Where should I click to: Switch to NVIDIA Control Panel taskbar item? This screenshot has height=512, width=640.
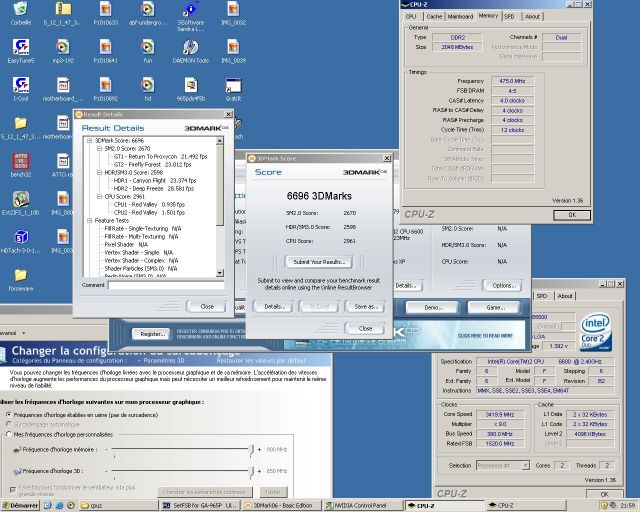[362, 505]
